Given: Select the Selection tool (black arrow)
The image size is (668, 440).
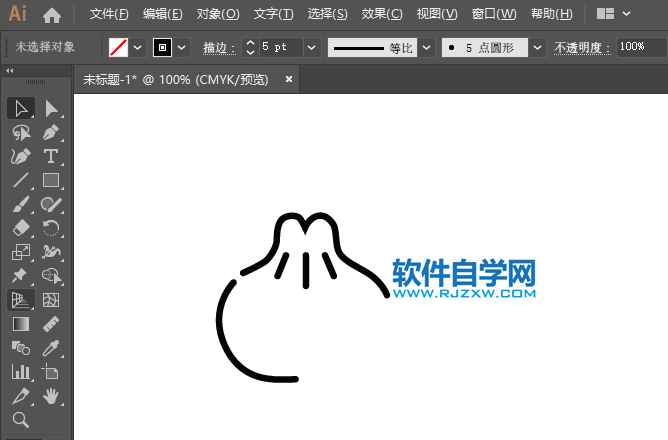Looking at the screenshot, I should pos(21,109).
